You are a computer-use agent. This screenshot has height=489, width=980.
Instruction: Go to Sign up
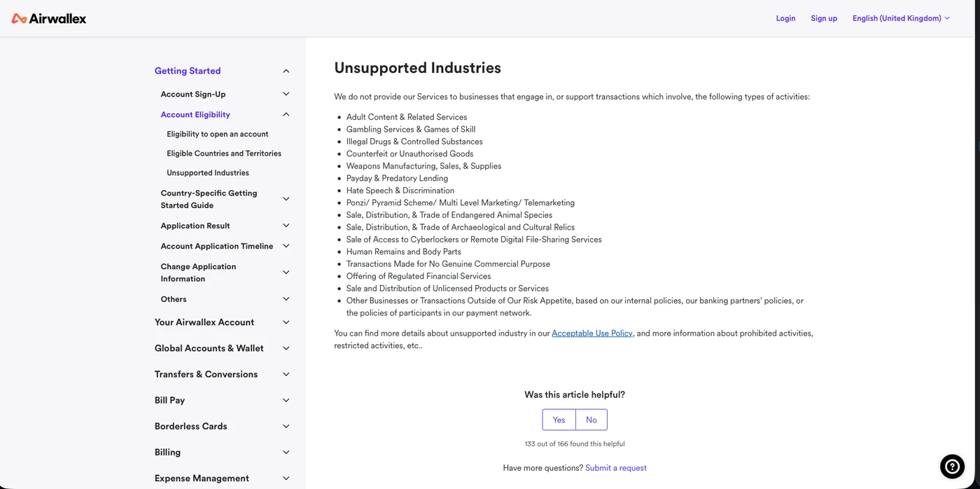coord(824,18)
